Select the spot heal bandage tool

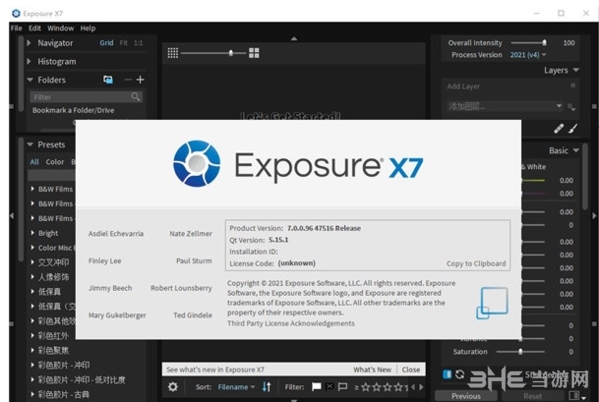[x=559, y=129]
